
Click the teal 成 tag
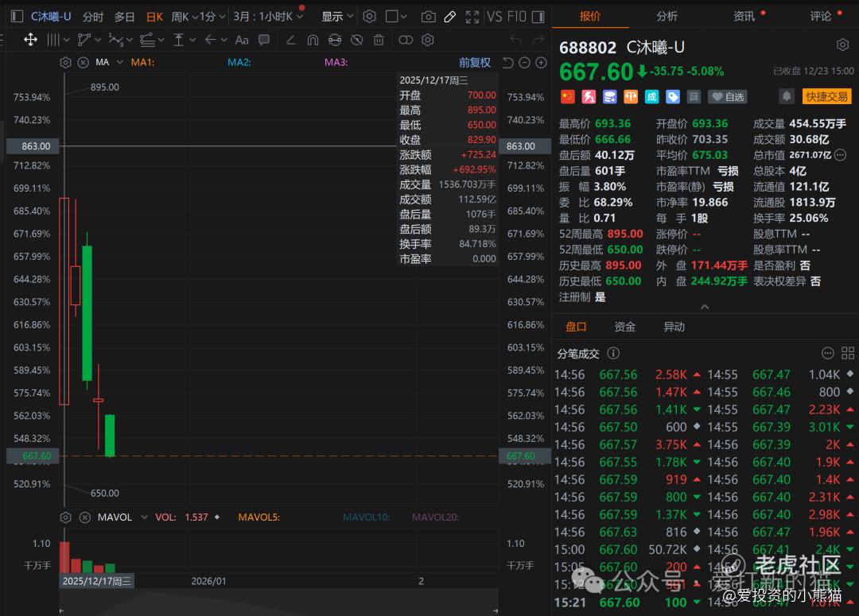point(651,97)
